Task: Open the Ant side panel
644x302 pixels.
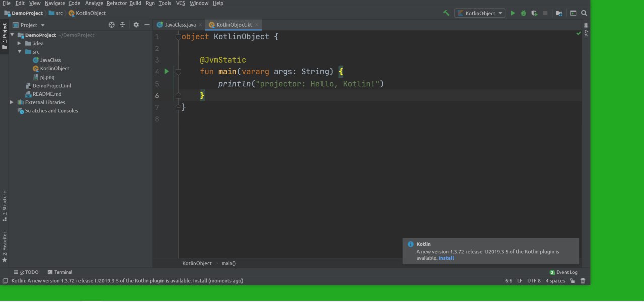Action: (x=586, y=30)
